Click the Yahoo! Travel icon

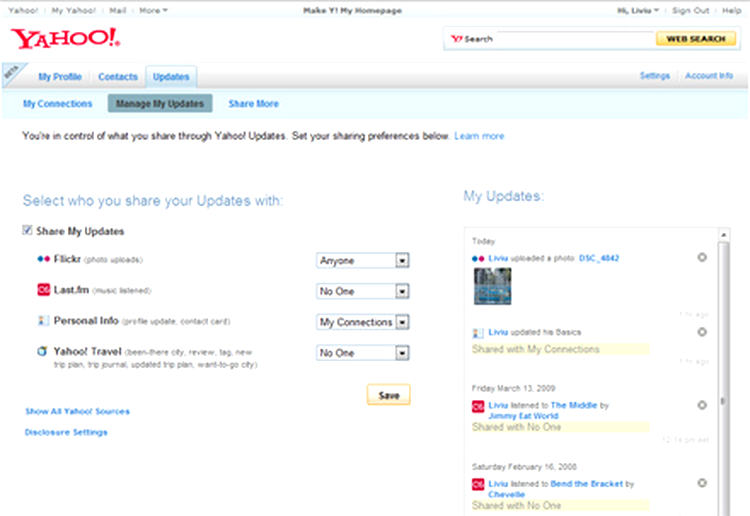(43, 351)
